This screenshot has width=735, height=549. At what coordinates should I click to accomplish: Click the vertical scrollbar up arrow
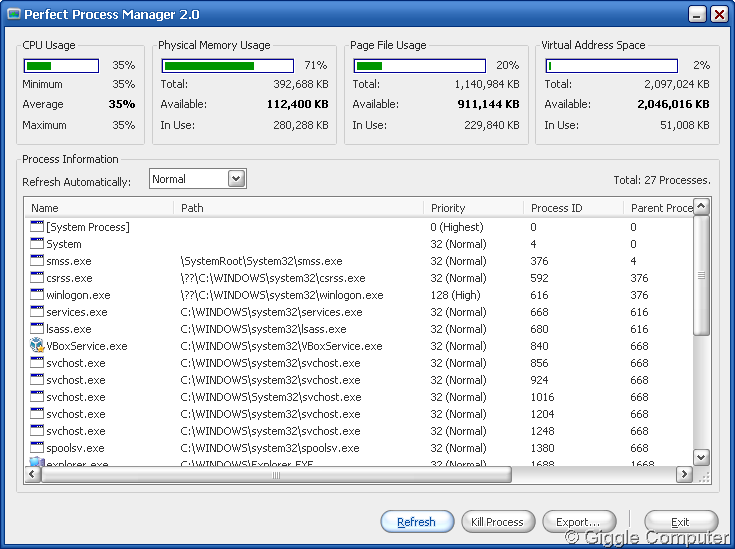coord(701,206)
